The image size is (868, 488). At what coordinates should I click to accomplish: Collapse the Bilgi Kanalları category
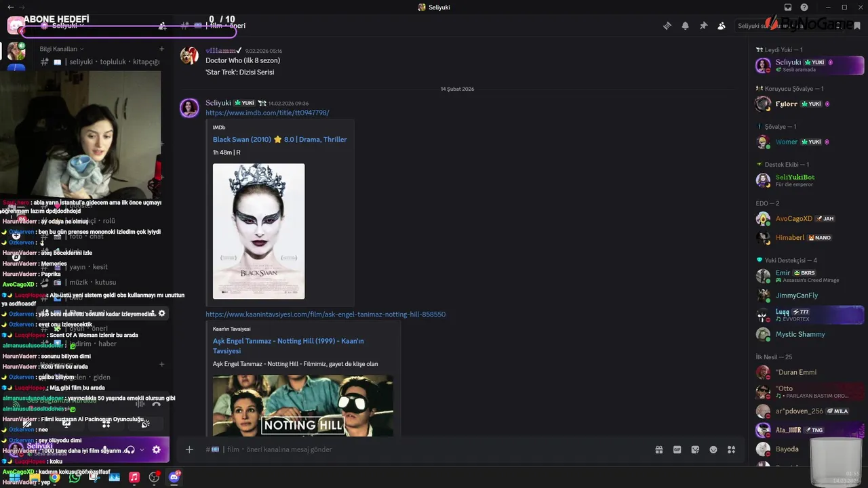61,49
